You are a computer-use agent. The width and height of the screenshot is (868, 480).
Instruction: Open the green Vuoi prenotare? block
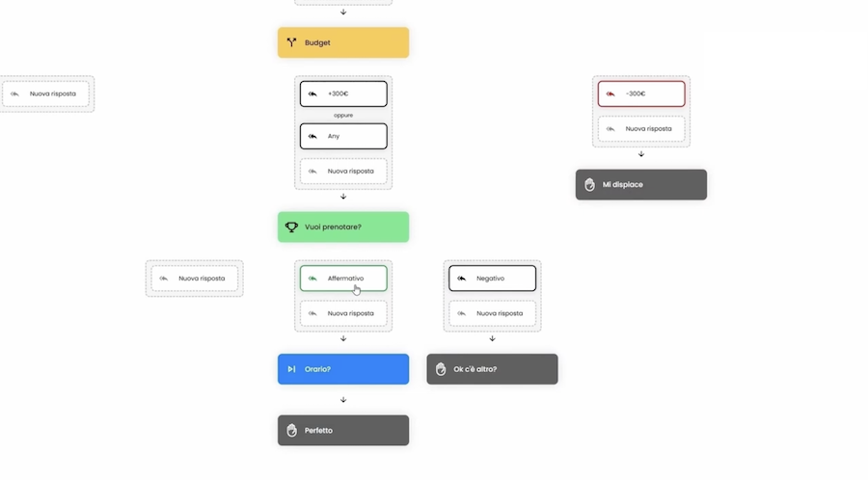coord(343,227)
